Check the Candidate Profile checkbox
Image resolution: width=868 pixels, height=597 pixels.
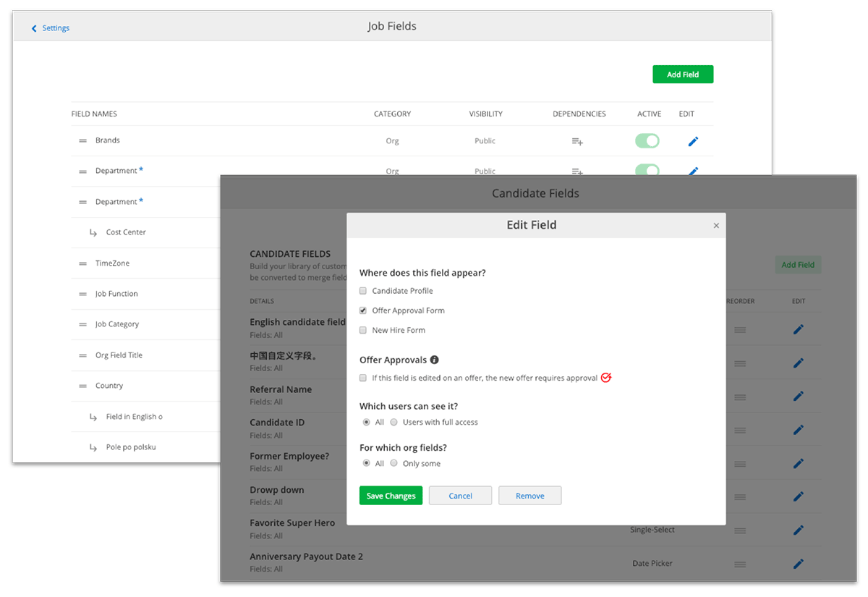[x=363, y=291]
